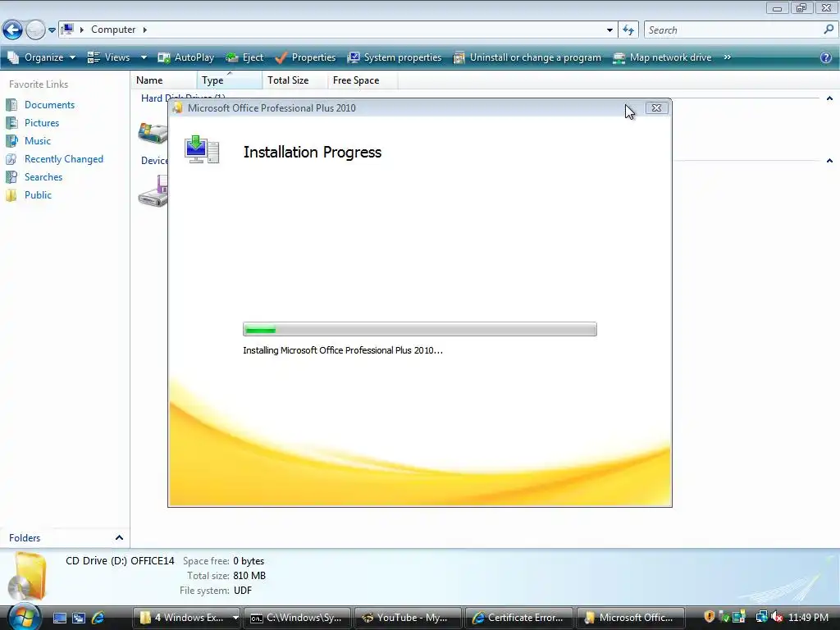The height and width of the screenshot is (630, 840).
Task: Go back with the Explorer Back arrow
Action: [x=12, y=30]
